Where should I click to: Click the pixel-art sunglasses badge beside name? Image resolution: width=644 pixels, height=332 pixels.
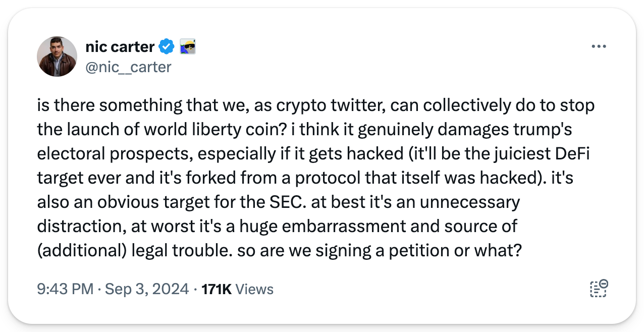(x=188, y=47)
